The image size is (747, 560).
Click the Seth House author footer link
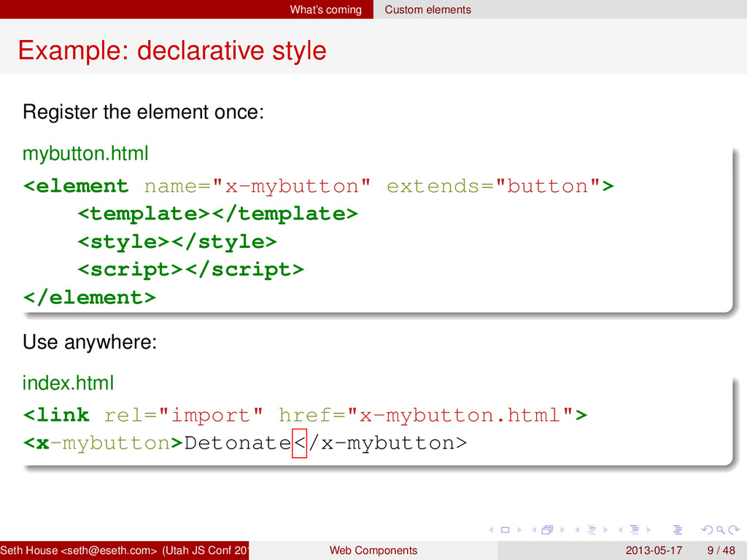[x=124, y=551]
